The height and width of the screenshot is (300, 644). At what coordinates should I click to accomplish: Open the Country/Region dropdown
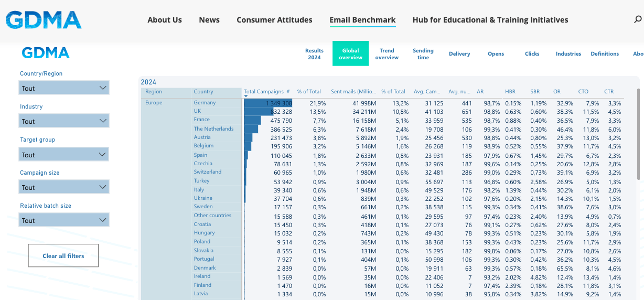(x=64, y=88)
